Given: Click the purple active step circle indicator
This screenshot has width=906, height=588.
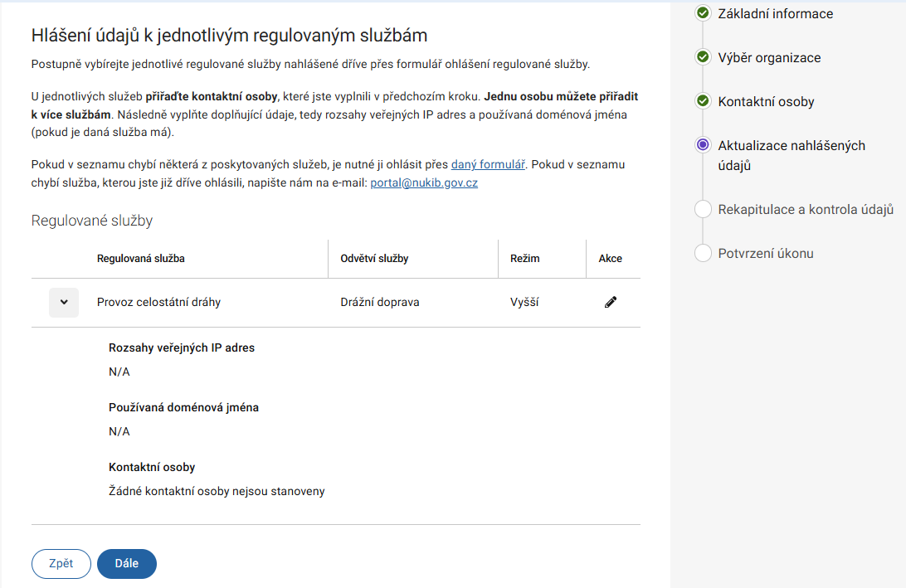Looking at the screenshot, I should (703, 145).
